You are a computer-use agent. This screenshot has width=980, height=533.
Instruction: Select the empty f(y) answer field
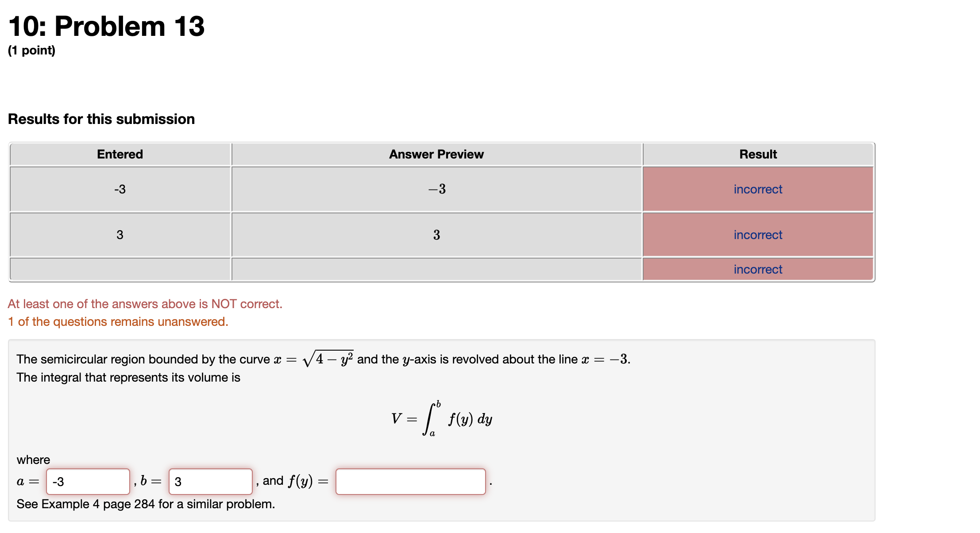(411, 481)
